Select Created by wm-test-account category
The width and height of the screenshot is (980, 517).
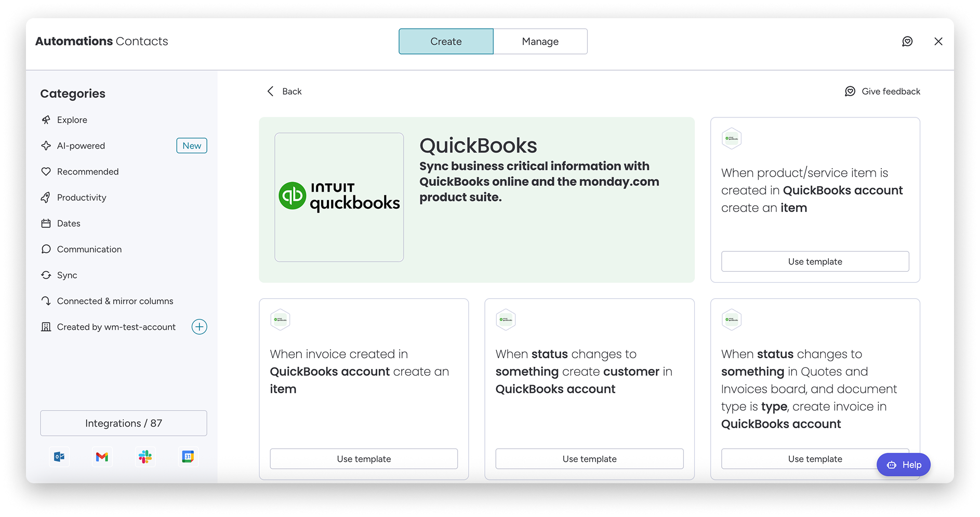(115, 327)
